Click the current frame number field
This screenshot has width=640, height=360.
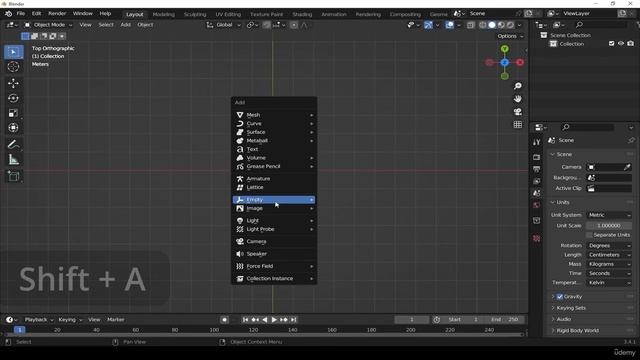coord(412,320)
